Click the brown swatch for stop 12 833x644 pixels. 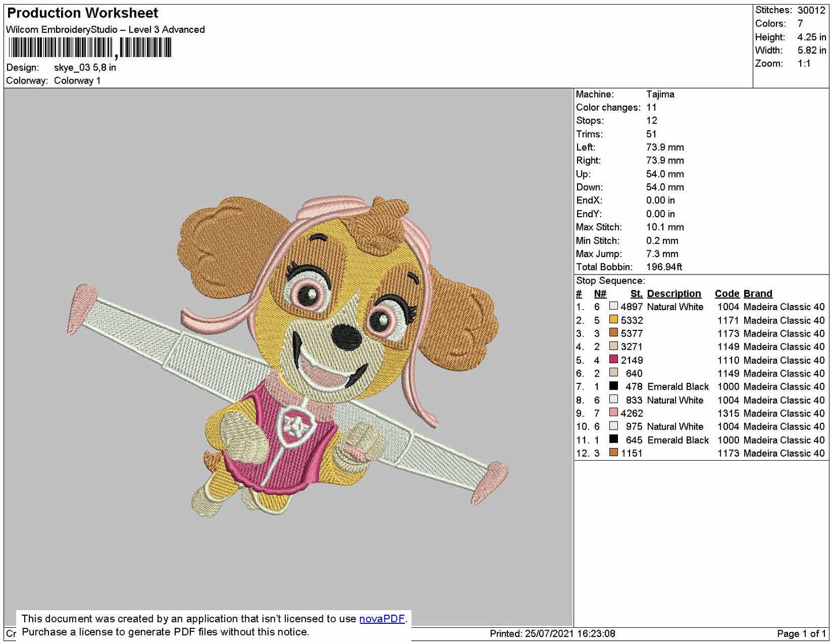click(x=613, y=453)
